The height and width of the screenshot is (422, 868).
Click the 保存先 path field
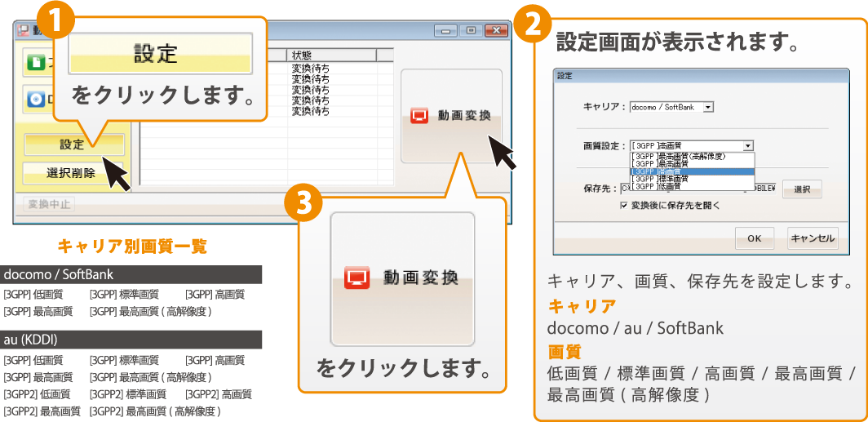click(698, 189)
